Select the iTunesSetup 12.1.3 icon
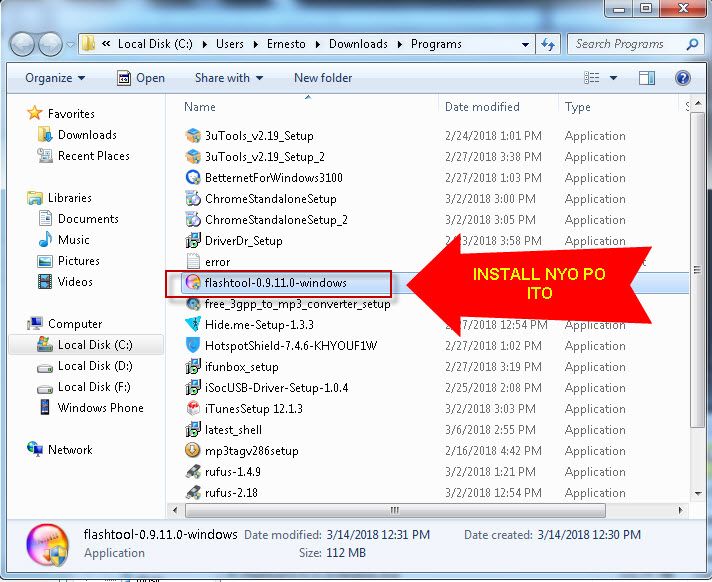Image resolution: width=712 pixels, height=582 pixels. coord(193,408)
